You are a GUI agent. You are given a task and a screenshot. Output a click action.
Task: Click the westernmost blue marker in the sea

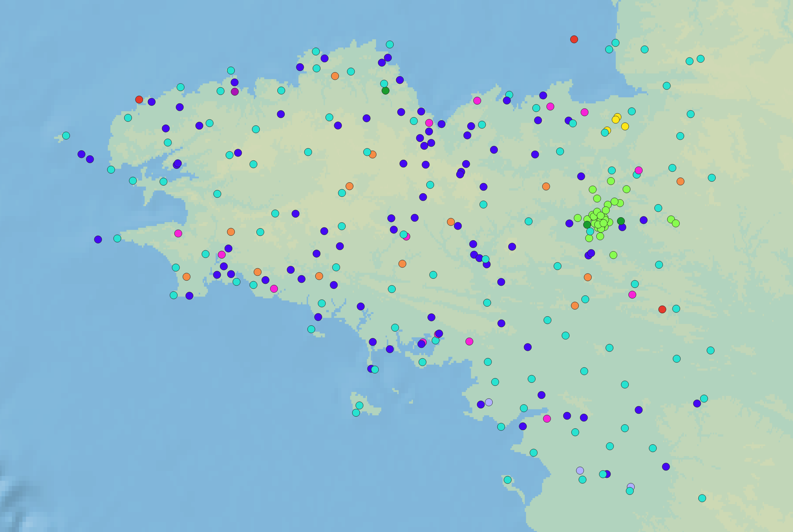tap(82, 154)
